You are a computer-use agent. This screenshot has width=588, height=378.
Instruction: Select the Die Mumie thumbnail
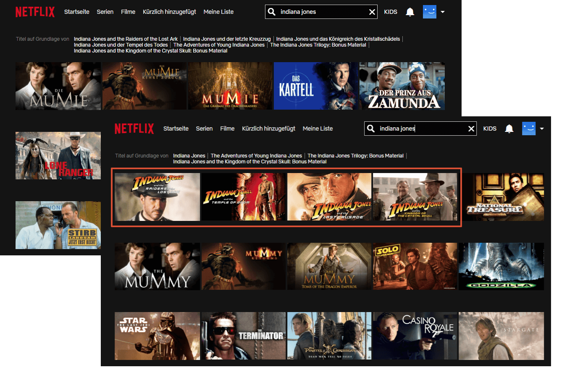click(x=58, y=86)
